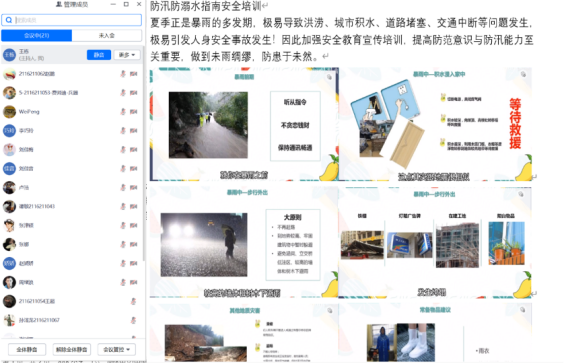The width and height of the screenshot is (564, 364).
Task: Click the camera-off icon beside WeiPeng
Action: click(133, 112)
